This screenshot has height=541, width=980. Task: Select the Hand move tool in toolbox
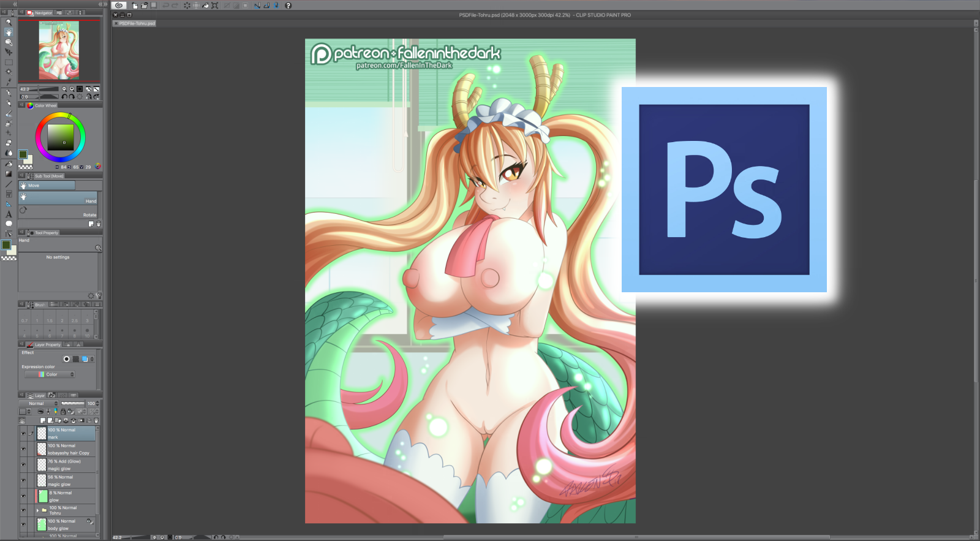[x=9, y=32]
